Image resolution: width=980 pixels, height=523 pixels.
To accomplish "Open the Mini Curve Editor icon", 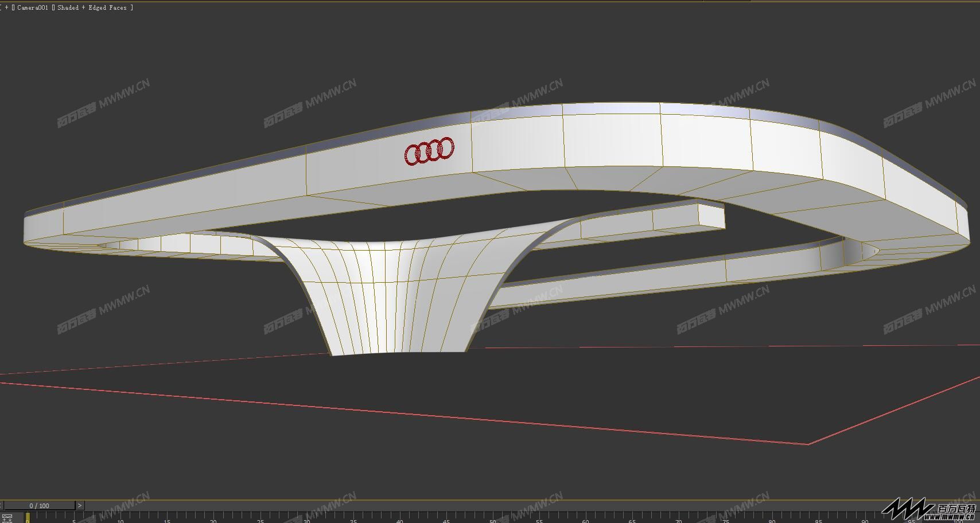I will 6,518.
